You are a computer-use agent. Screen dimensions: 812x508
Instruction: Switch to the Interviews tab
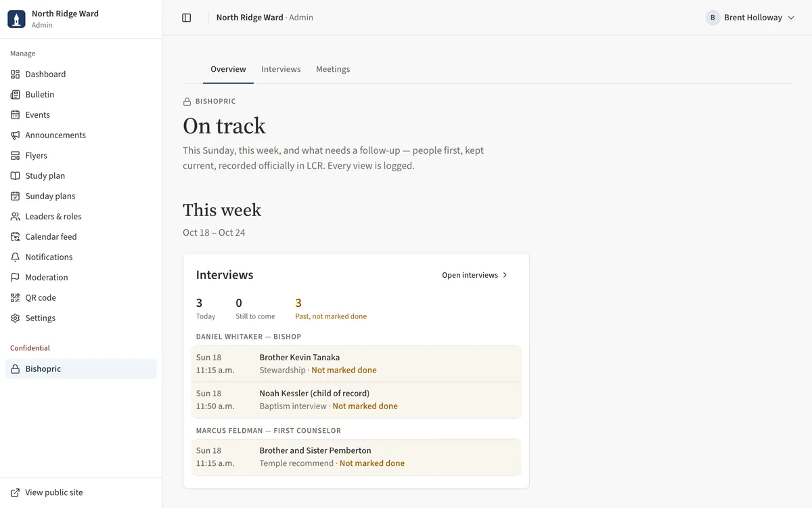(281, 69)
